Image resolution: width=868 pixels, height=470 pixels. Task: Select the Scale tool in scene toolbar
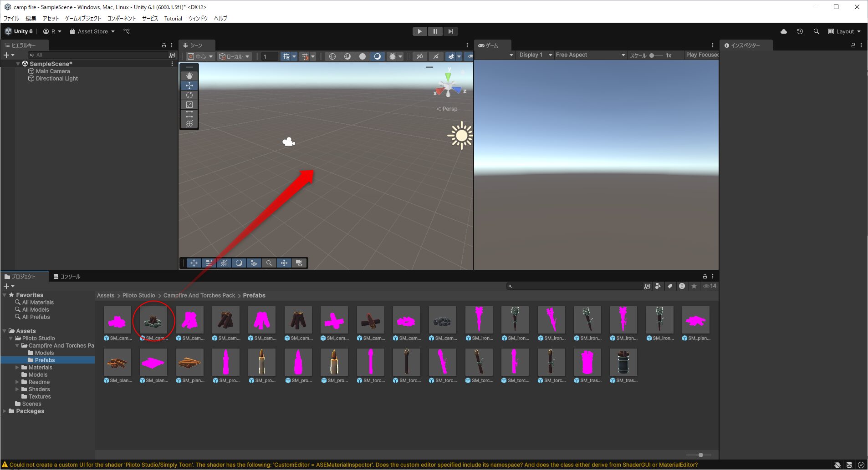pyautogui.click(x=189, y=105)
